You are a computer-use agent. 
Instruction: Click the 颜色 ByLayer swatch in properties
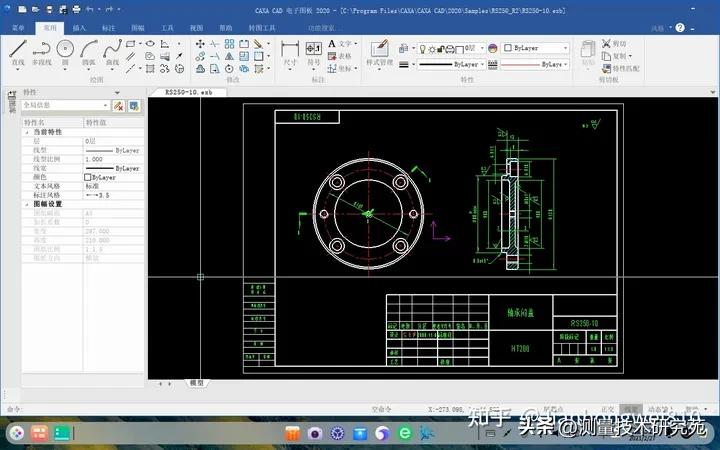click(88, 177)
